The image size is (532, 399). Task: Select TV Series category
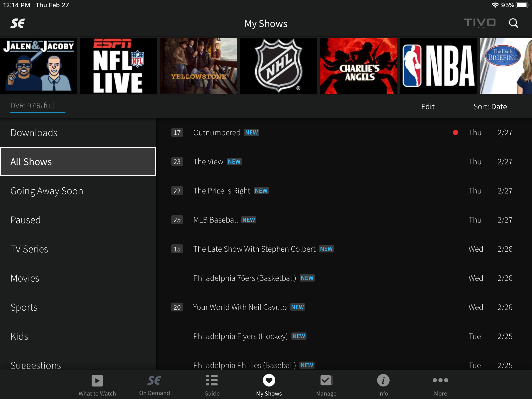[78, 249]
